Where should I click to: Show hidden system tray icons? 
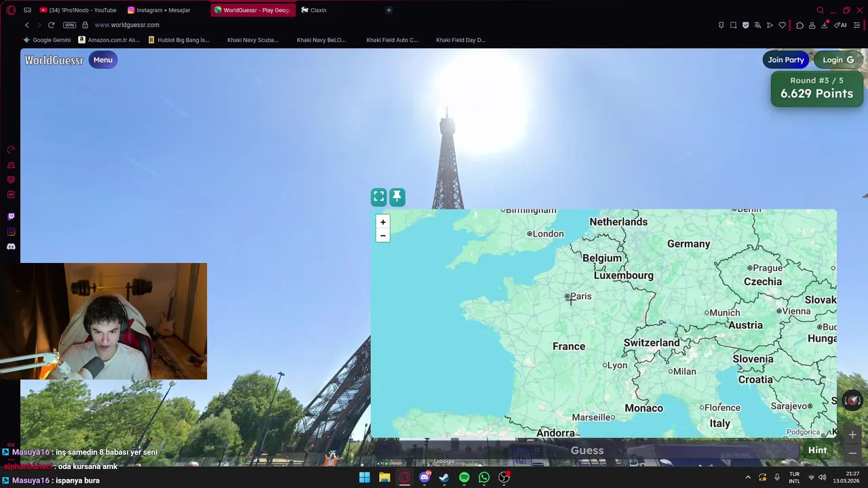tap(748, 477)
